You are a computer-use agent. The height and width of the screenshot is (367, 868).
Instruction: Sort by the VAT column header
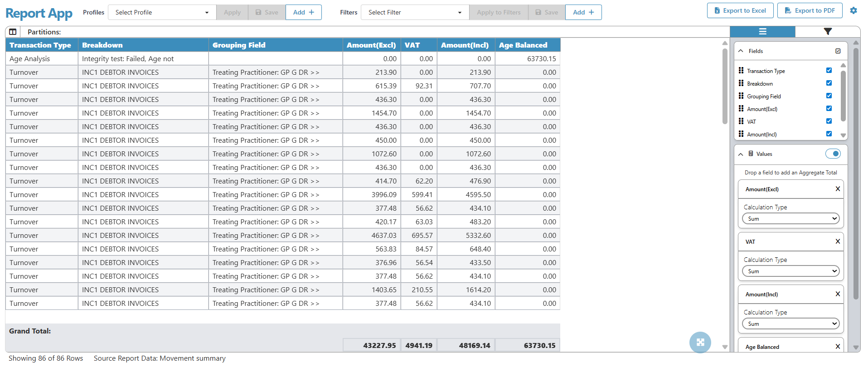419,45
